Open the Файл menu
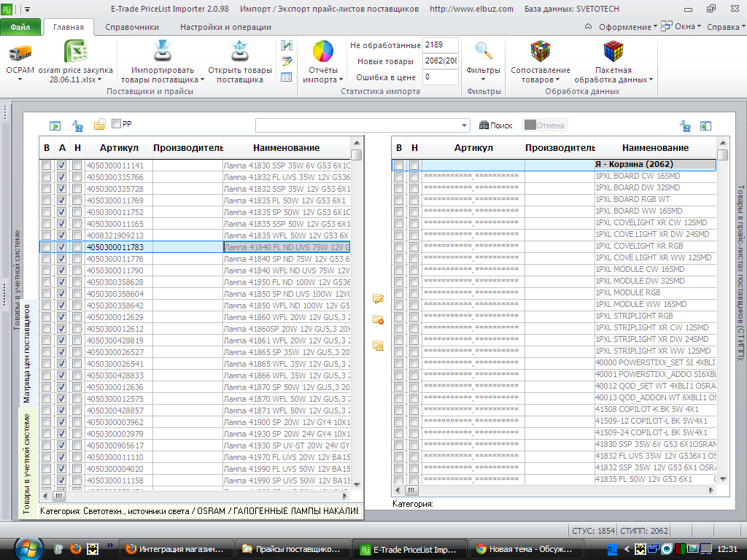Viewport: 747px width, 560px height. (x=20, y=27)
